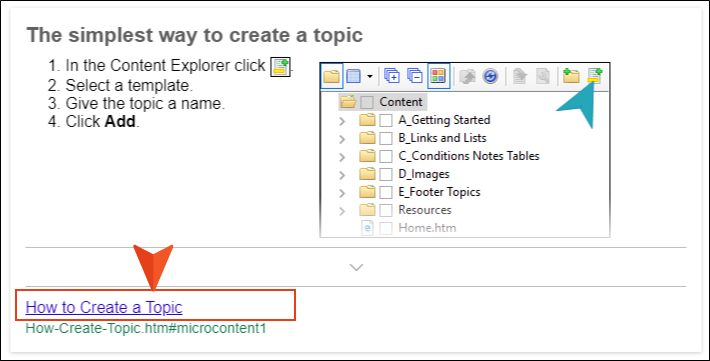The image size is (710, 361).
Task: Select E_Footer Topics folder label
Action: 439,192
